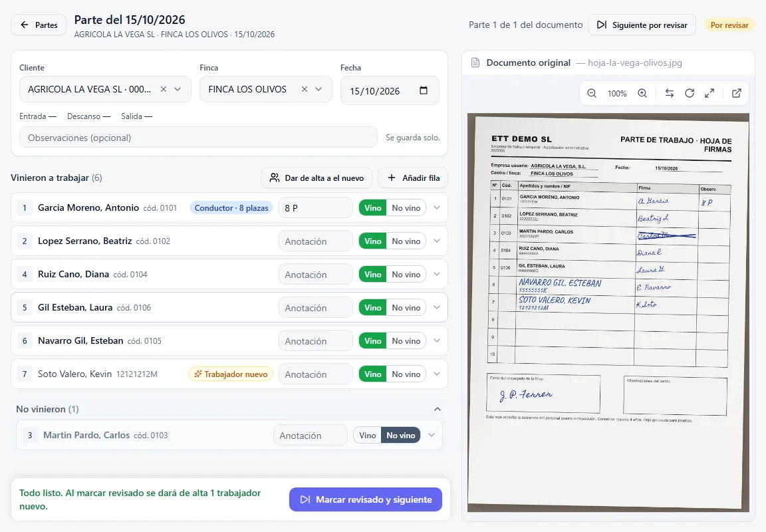This screenshot has width=766, height=532.
Task: Go back to Partes list
Action: (39, 25)
